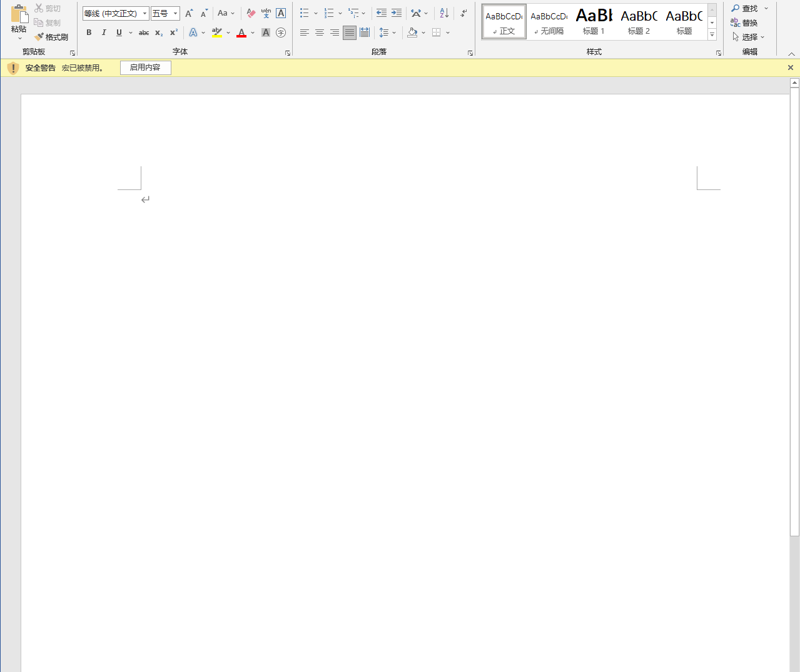This screenshot has width=800, height=672.
Task: Open underline style dropdown arrow
Action: pos(130,33)
